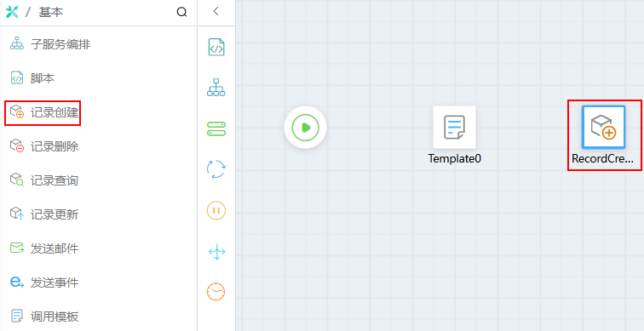Click the Template0 node label
This screenshot has height=331, width=644.
click(454, 159)
